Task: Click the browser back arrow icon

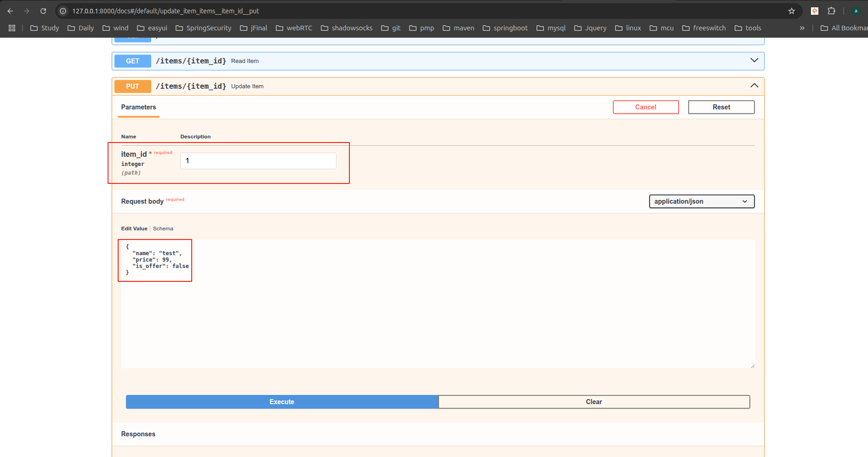Action: point(10,11)
